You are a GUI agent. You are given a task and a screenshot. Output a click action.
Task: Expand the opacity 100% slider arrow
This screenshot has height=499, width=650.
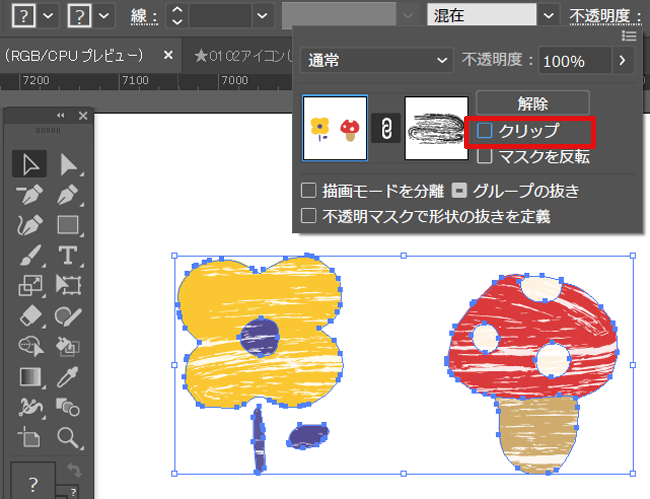623,61
